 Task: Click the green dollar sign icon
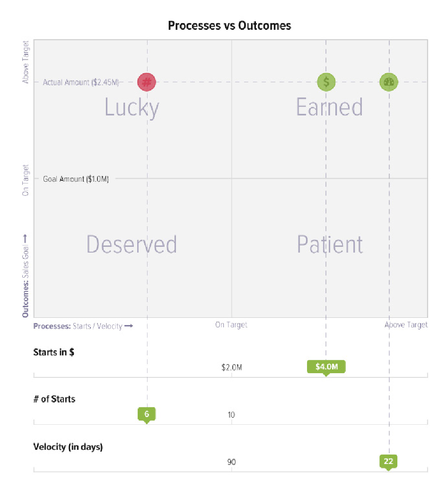[x=326, y=82]
